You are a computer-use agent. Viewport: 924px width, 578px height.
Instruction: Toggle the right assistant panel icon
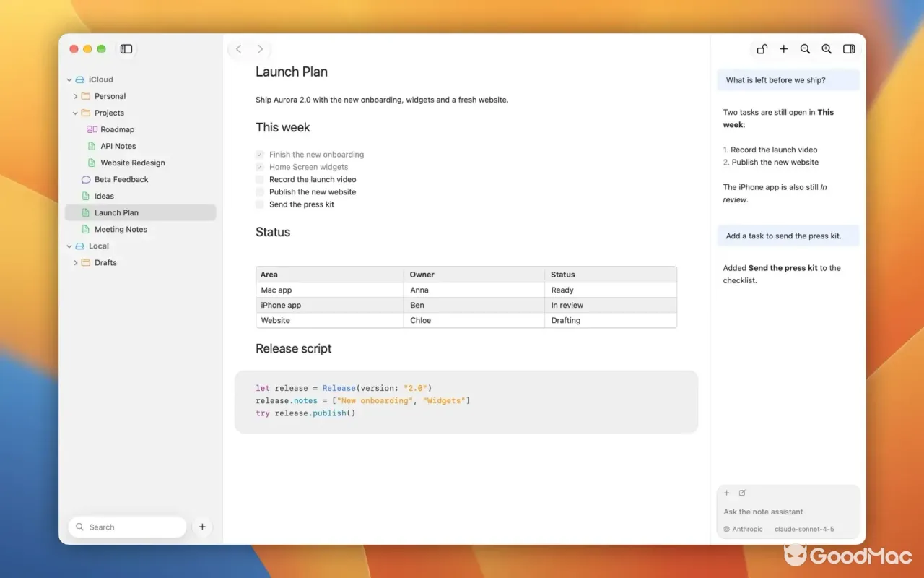849,49
